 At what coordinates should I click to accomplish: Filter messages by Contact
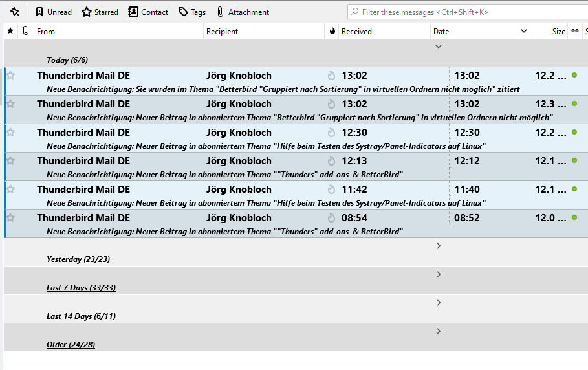tap(148, 12)
